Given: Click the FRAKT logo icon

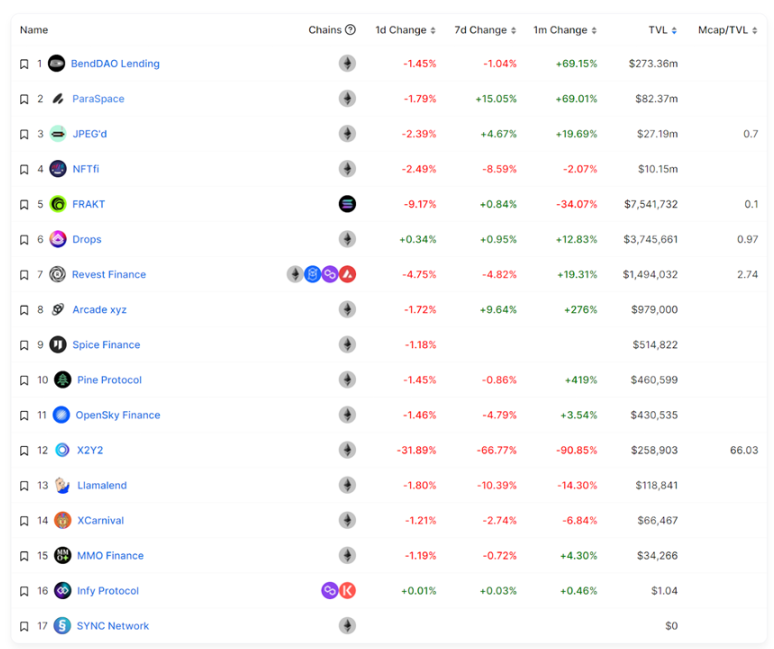Looking at the screenshot, I should point(58,204).
